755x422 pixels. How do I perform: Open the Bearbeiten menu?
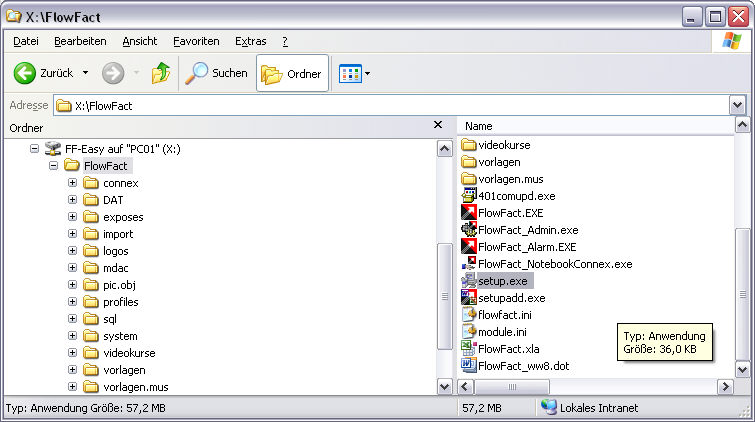(x=80, y=41)
